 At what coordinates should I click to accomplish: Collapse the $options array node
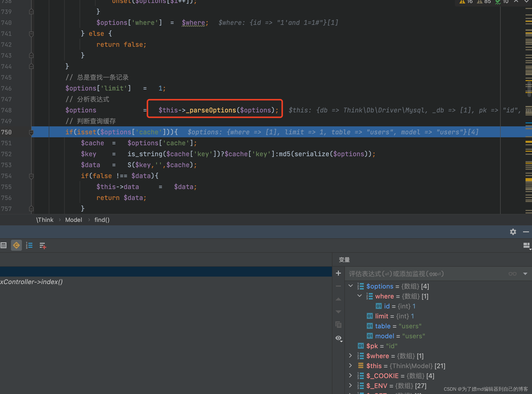coord(351,286)
